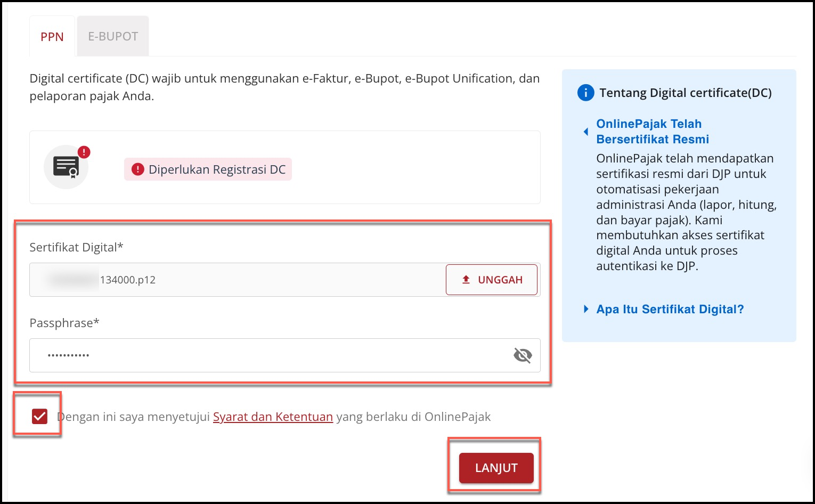815x504 pixels.
Task: Click the Tentang Digital certificate(DC) panel title
Action: tap(685, 93)
